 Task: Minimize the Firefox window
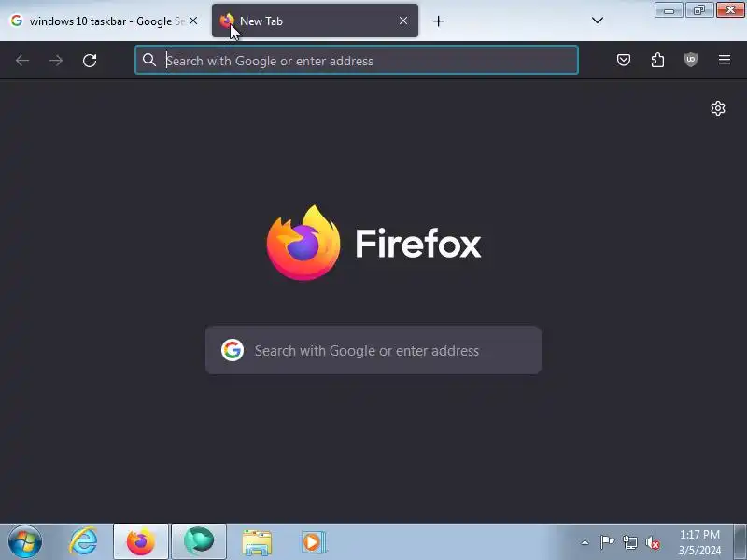click(x=669, y=10)
